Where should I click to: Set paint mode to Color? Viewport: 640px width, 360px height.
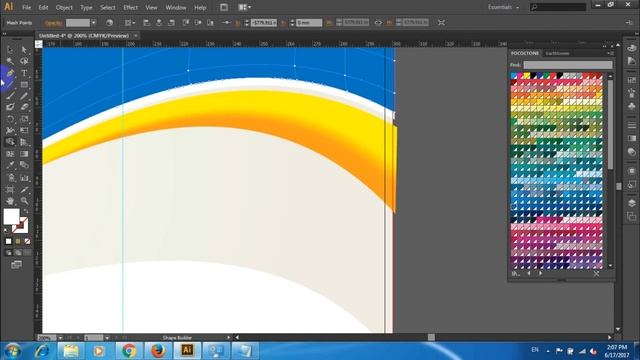click(9, 241)
